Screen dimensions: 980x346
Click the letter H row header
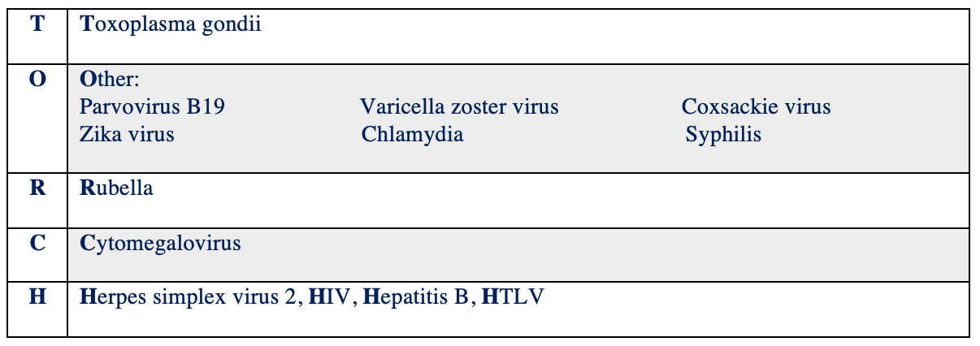[37, 297]
